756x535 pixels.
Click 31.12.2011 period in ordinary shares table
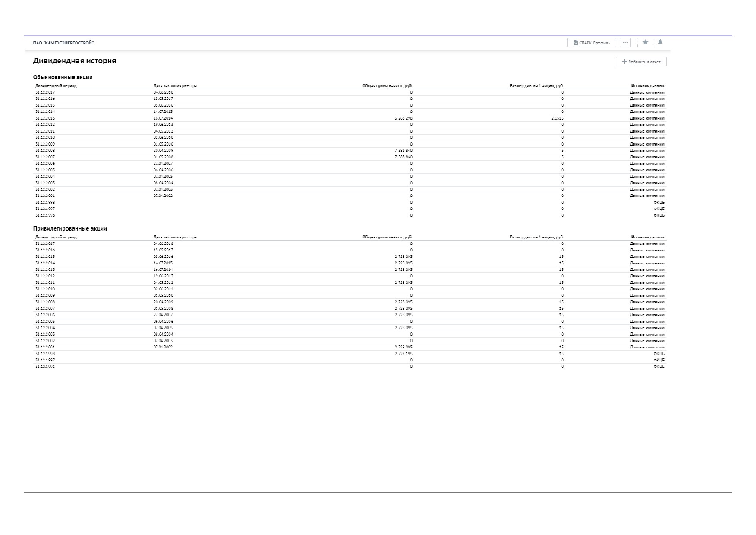45,131
